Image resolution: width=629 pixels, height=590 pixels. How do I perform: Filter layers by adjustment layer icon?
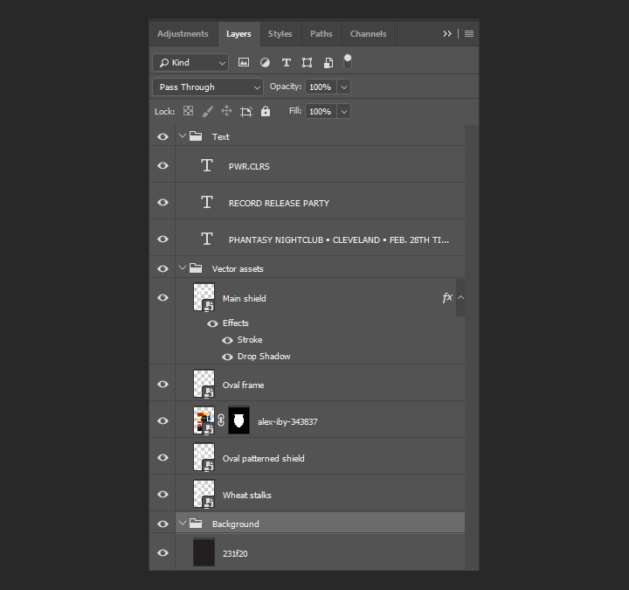tap(265, 62)
